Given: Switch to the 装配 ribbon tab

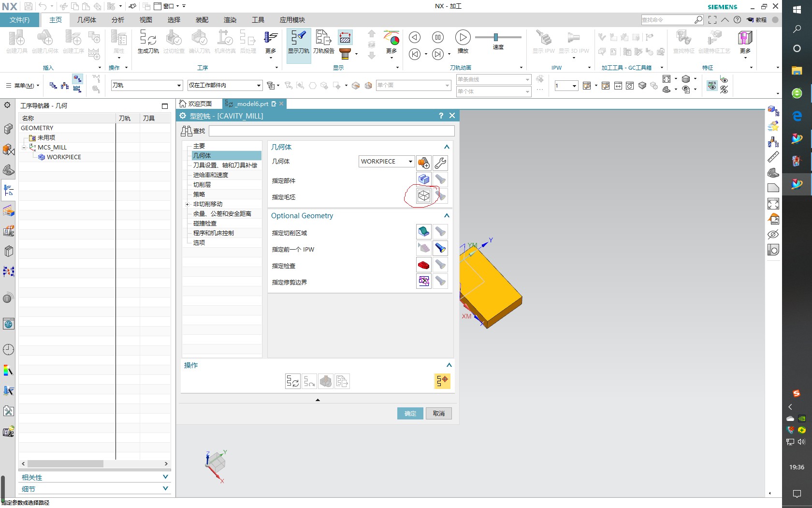Looking at the screenshot, I should pyautogui.click(x=202, y=20).
